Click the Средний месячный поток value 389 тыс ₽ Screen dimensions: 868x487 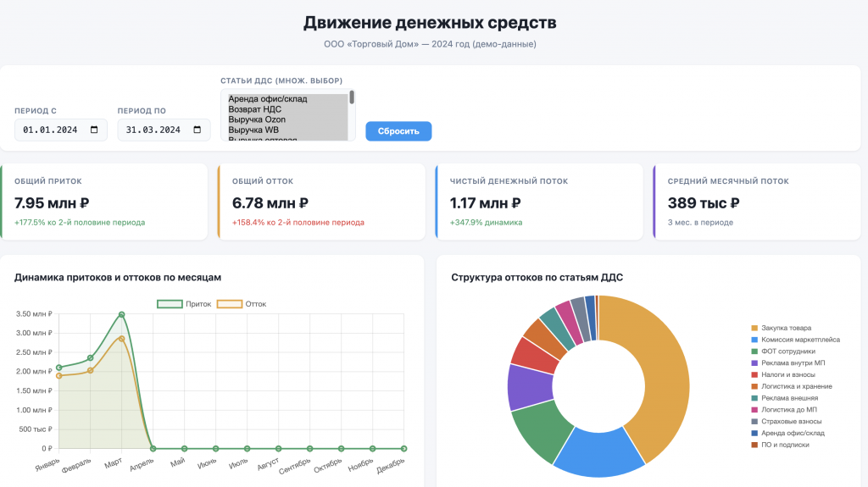703,203
